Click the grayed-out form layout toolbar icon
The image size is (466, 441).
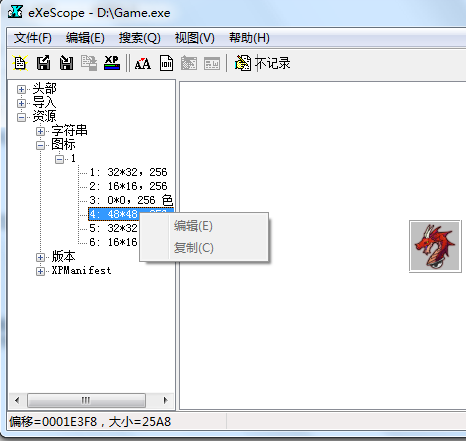click(x=212, y=63)
